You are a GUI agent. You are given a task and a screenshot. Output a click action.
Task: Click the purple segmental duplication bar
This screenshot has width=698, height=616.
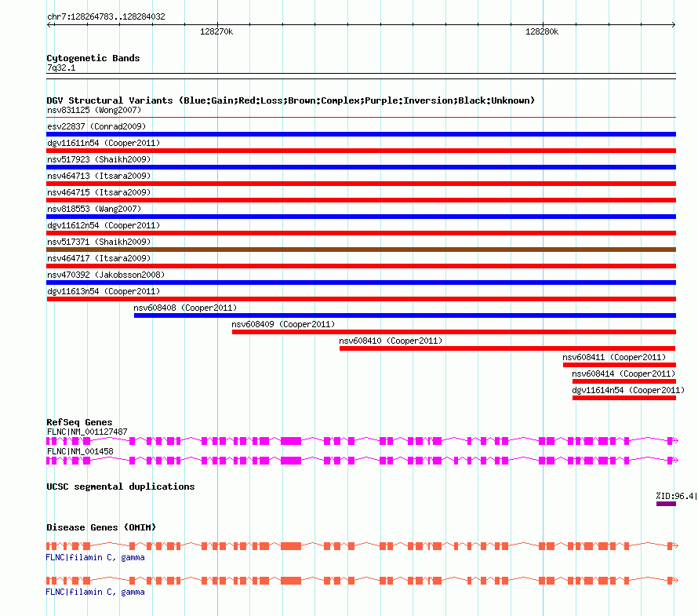pos(666,504)
